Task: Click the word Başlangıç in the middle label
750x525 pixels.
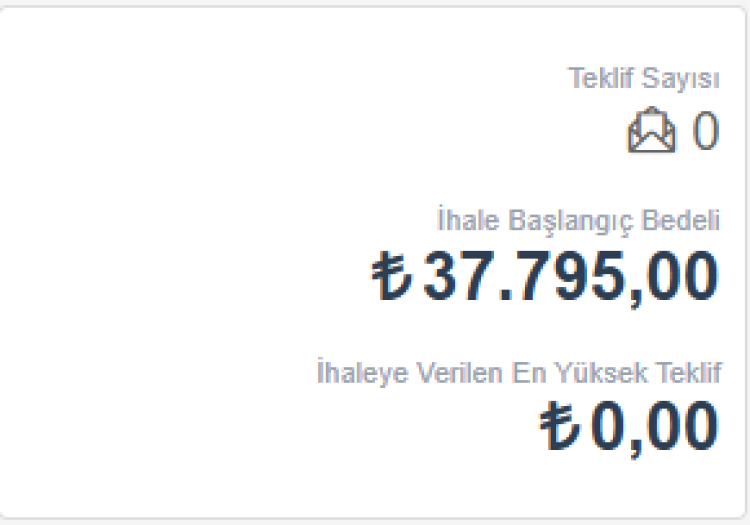Action: tap(567, 221)
